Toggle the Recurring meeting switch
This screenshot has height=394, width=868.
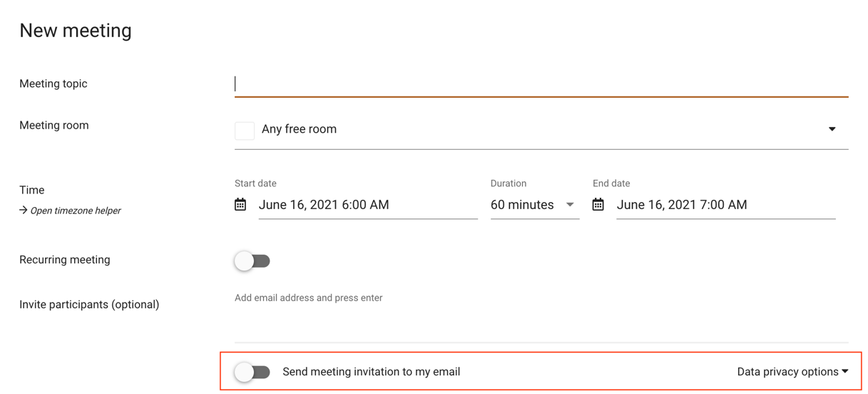pyautogui.click(x=252, y=261)
